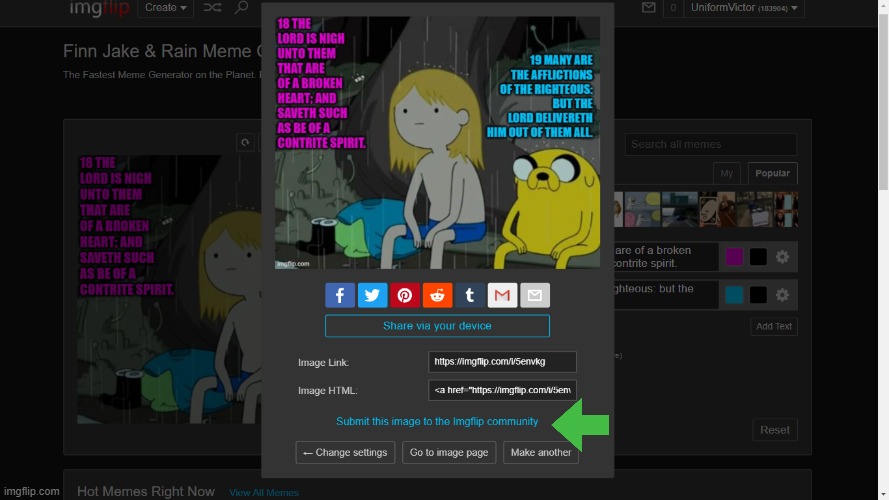This screenshot has width=889, height=500.
Task: Pick the blue font color swatch
Action: point(734,295)
